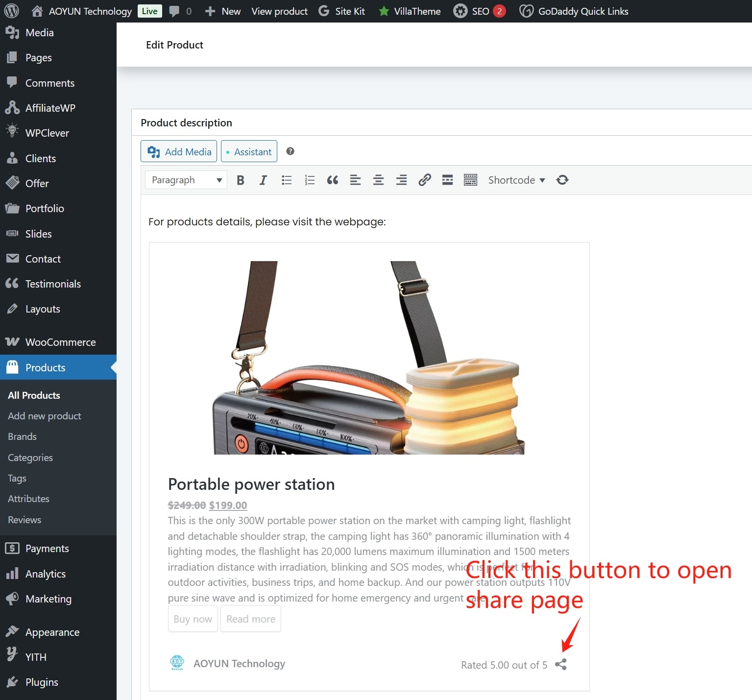This screenshot has height=700, width=752.
Task: Apply blockquote formatting
Action: coord(333,180)
